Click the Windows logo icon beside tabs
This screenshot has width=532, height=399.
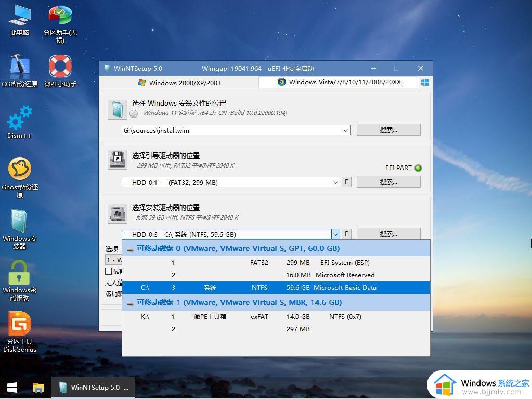pyautogui.click(x=425, y=82)
